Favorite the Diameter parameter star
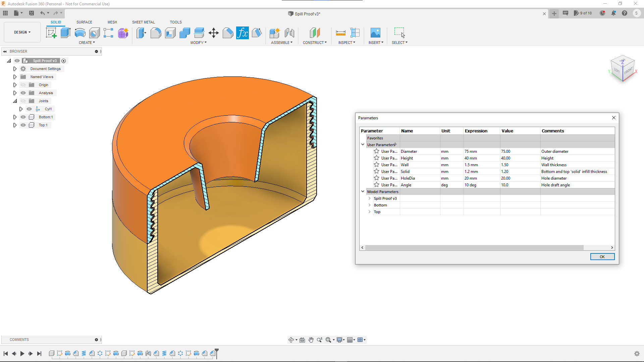The width and height of the screenshot is (644, 362). click(377, 151)
